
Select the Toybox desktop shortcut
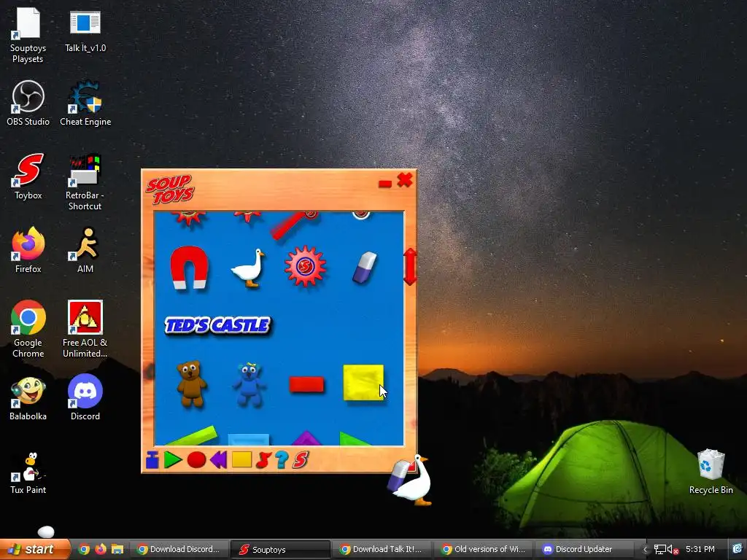tap(28, 176)
